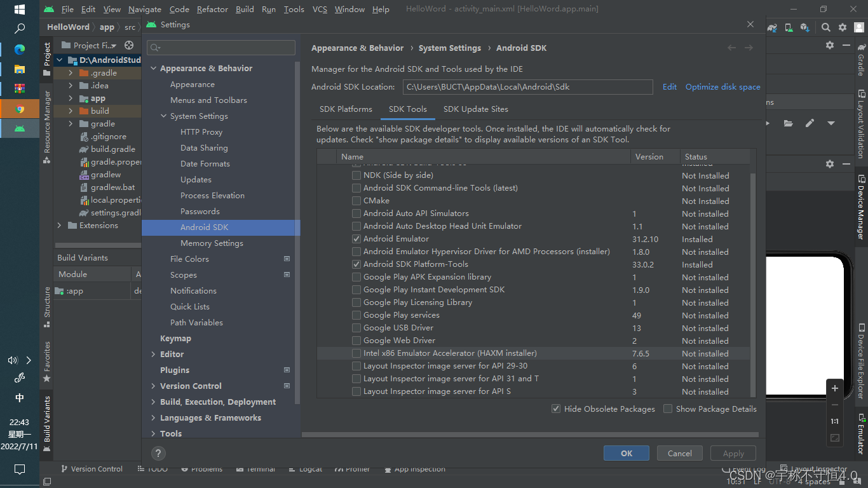Open Build Variants side tab
This screenshot has height=488, width=868.
click(46, 424)
